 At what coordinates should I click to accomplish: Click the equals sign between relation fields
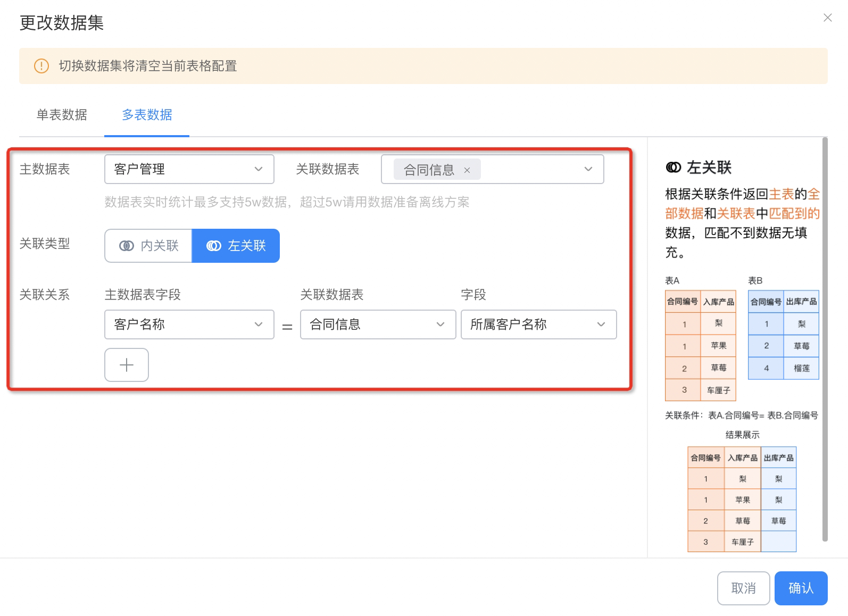coord(287,327)
